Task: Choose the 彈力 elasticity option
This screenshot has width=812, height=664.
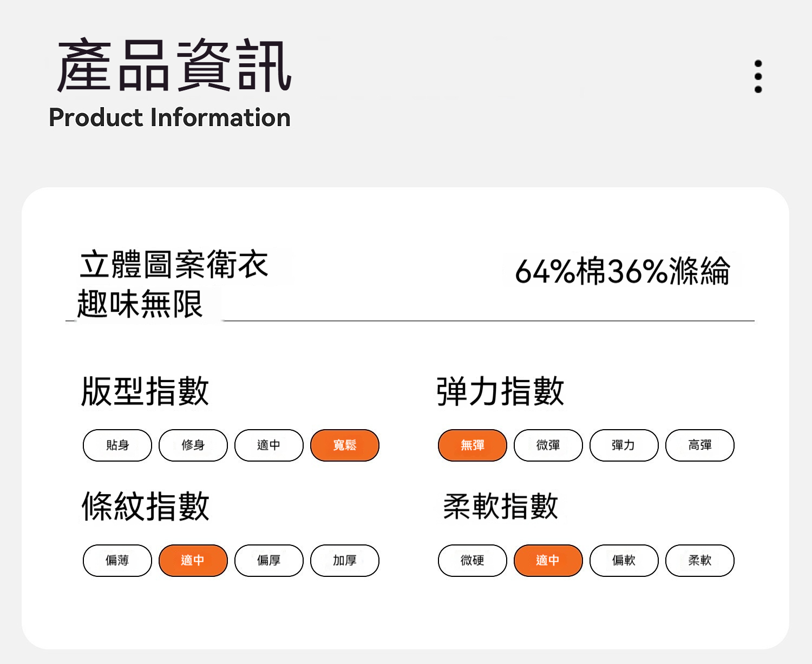Action: 624,445
